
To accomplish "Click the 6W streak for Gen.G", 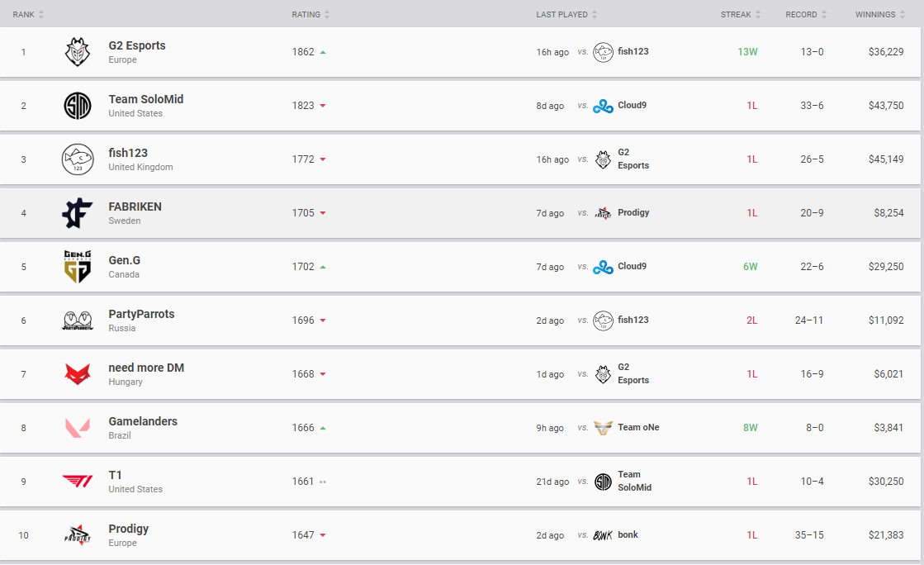I will (x=750, y=267).
